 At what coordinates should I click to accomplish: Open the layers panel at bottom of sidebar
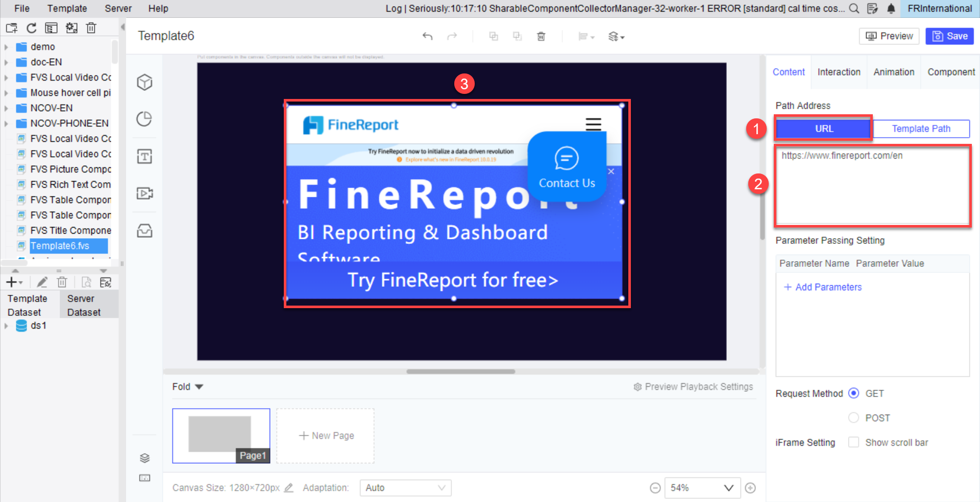click(x=144, y=458)
